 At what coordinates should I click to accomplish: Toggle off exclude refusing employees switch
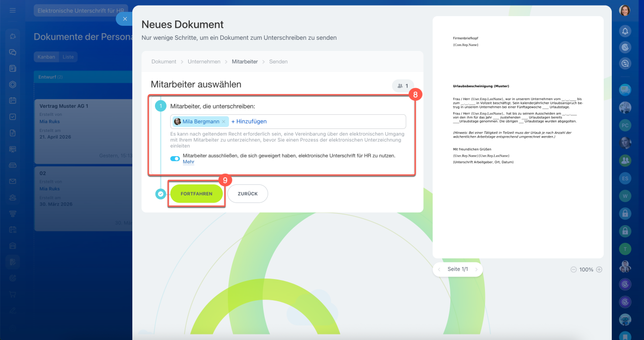point(175,159)
